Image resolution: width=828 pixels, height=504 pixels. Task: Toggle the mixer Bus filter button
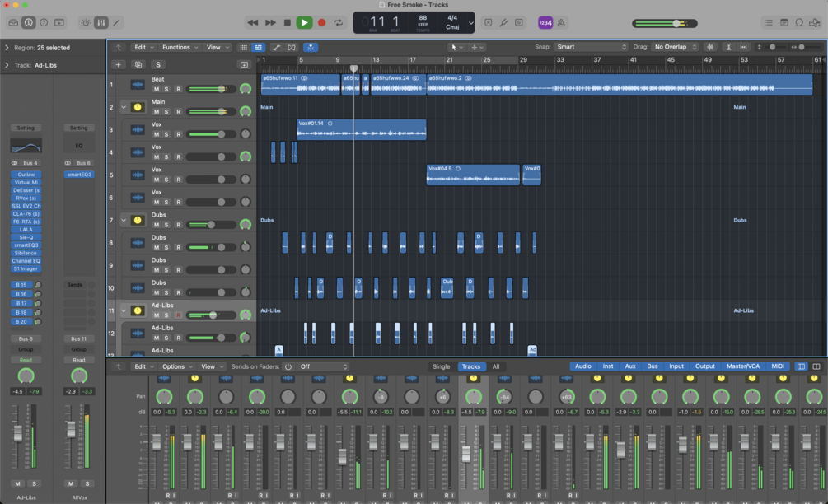point(653,366)
